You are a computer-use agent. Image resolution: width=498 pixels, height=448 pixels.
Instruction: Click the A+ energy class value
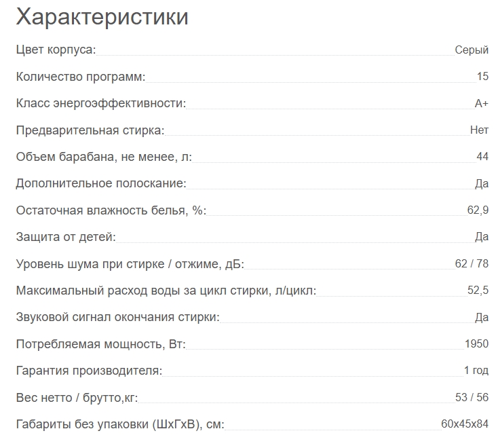[481, 103]
